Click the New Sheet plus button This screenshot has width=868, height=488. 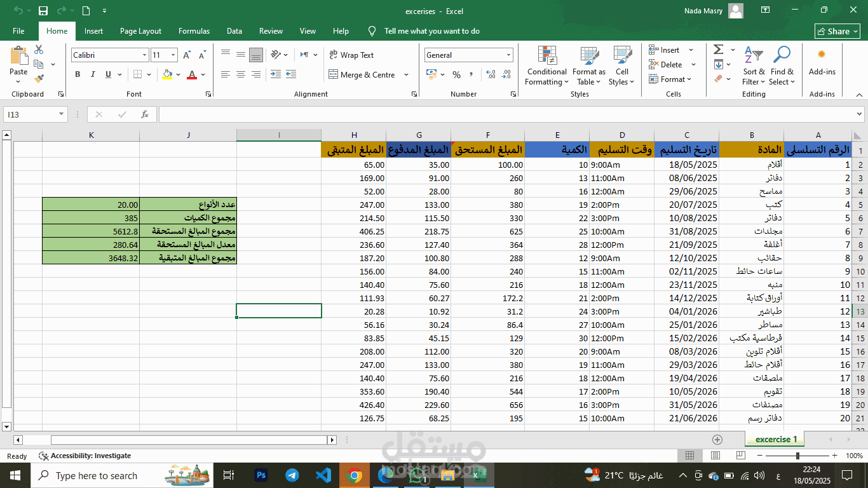click(x=717, y=439)
